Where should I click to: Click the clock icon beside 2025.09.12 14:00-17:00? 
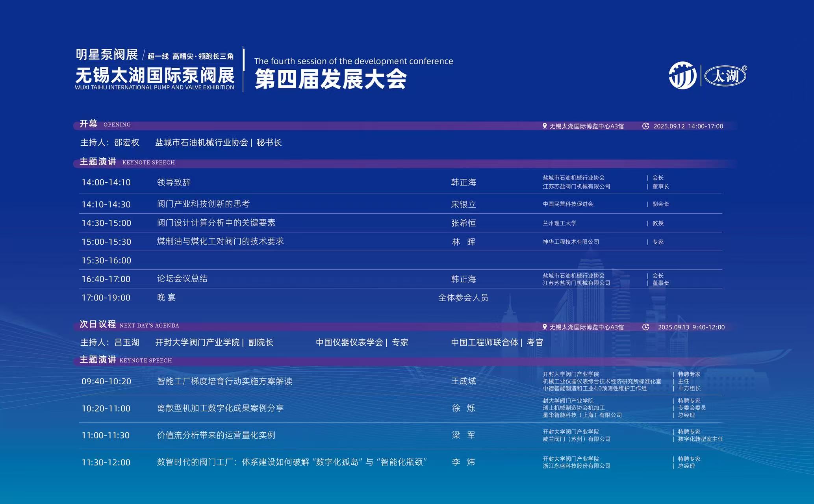click(x=647, y=126)
